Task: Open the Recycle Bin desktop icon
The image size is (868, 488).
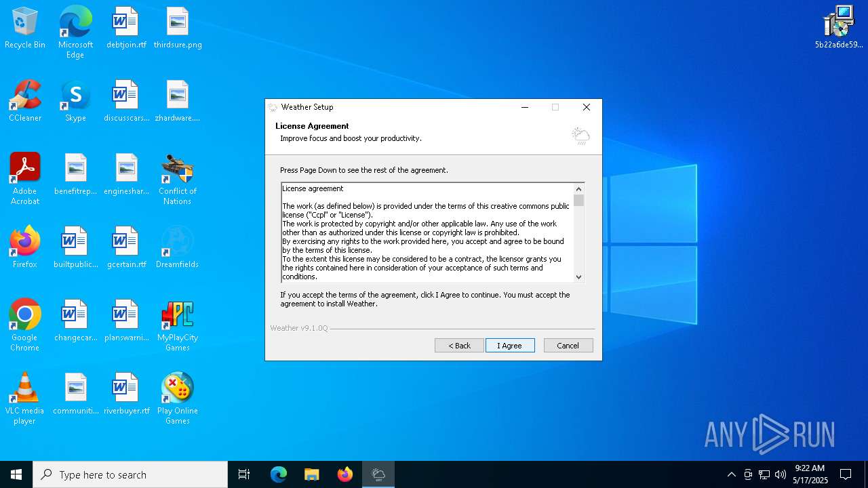Action: 25,28
